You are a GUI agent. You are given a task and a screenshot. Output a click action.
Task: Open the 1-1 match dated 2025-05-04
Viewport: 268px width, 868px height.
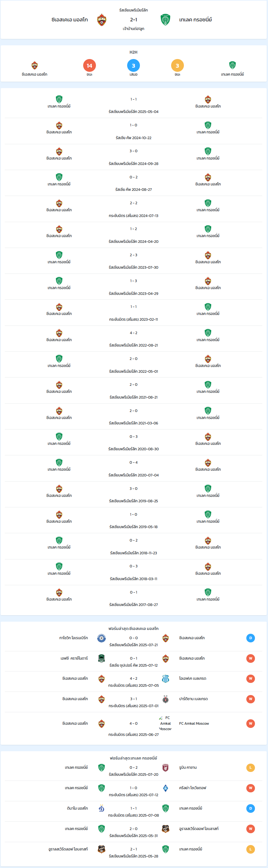click(x=133, y=105)
